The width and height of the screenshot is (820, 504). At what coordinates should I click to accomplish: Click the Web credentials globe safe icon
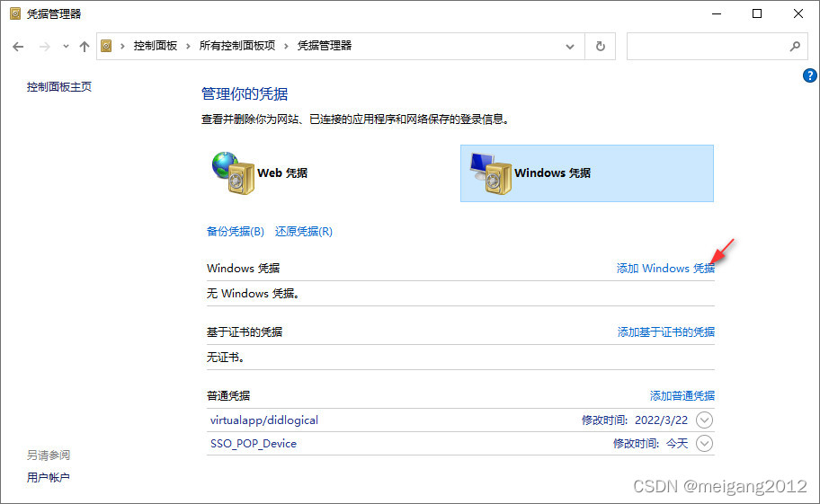point(233,172)
